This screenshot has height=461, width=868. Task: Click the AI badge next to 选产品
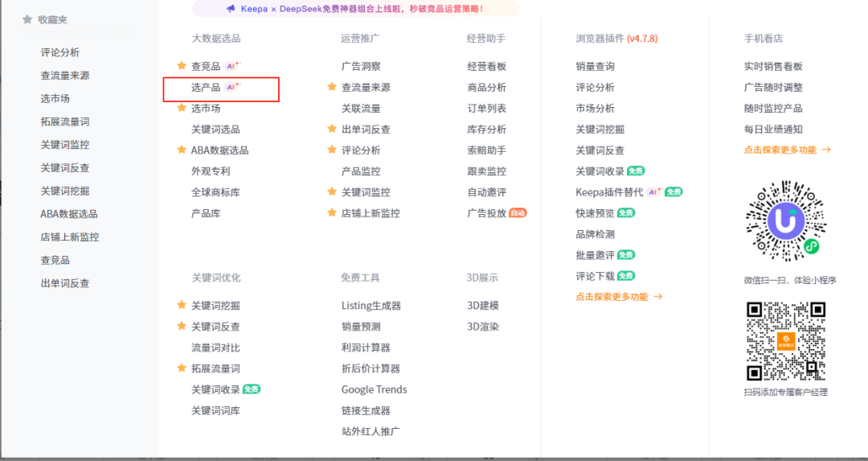pyautogui.click(x=233, y=87)
